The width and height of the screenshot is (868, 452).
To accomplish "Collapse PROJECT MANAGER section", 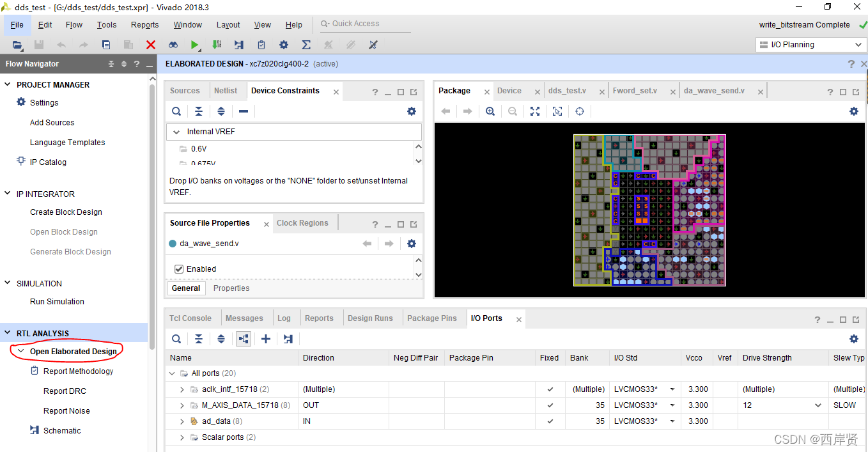I will click(x=8, y=85).
